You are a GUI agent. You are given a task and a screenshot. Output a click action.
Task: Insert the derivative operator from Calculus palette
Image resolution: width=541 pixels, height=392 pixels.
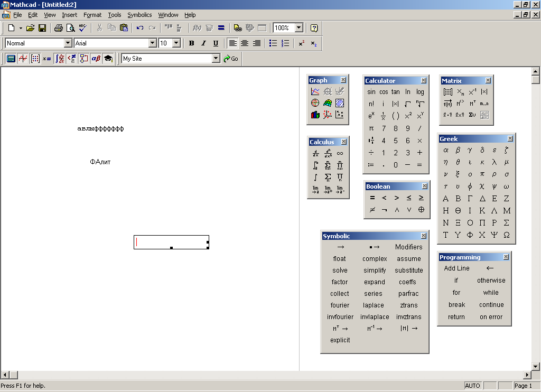point(316,154)
